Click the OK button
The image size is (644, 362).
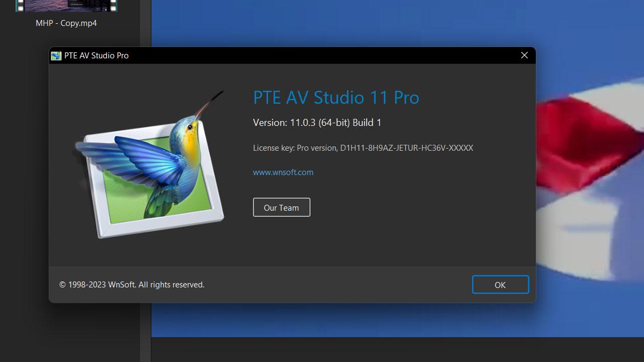point(500,284)
